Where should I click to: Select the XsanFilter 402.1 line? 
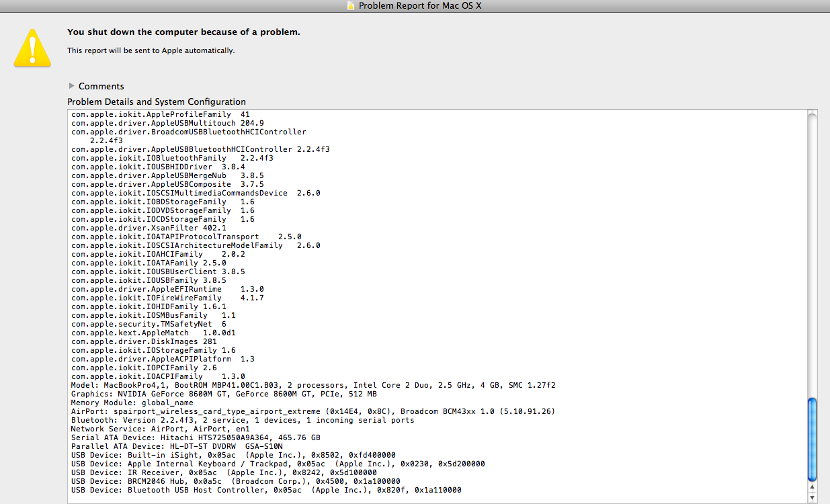pos(149,228)
